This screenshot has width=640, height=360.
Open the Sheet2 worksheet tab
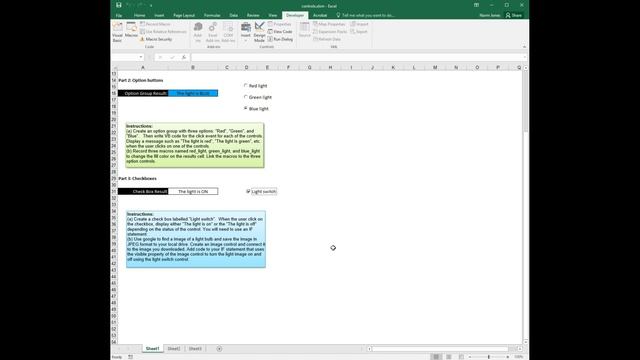[174, 349]
